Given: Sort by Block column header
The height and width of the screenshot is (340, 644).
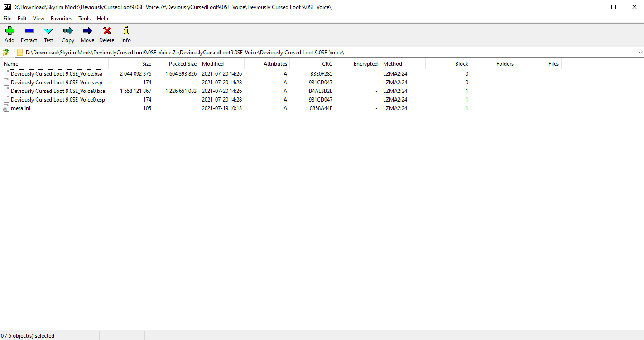Looking at the screenshot, I should tap(448, 64).
